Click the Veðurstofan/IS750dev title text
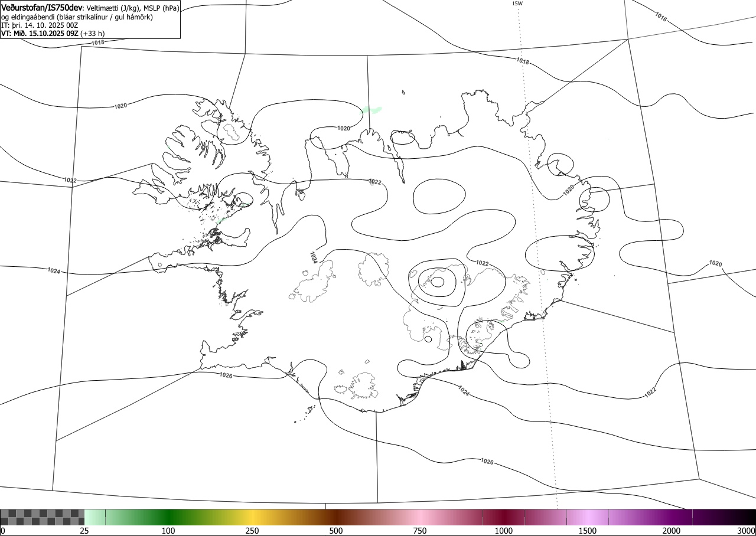 point(43,8)
